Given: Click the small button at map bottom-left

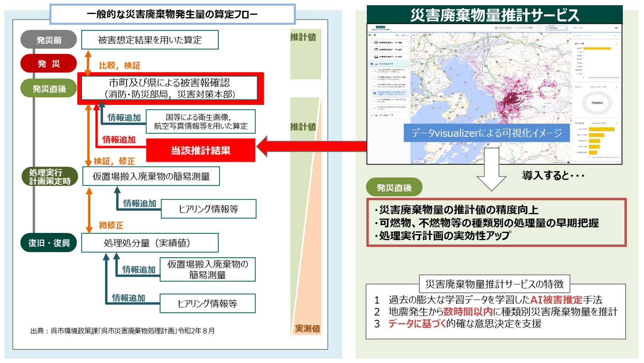Looking at the screenshot, I should [418, 162].
